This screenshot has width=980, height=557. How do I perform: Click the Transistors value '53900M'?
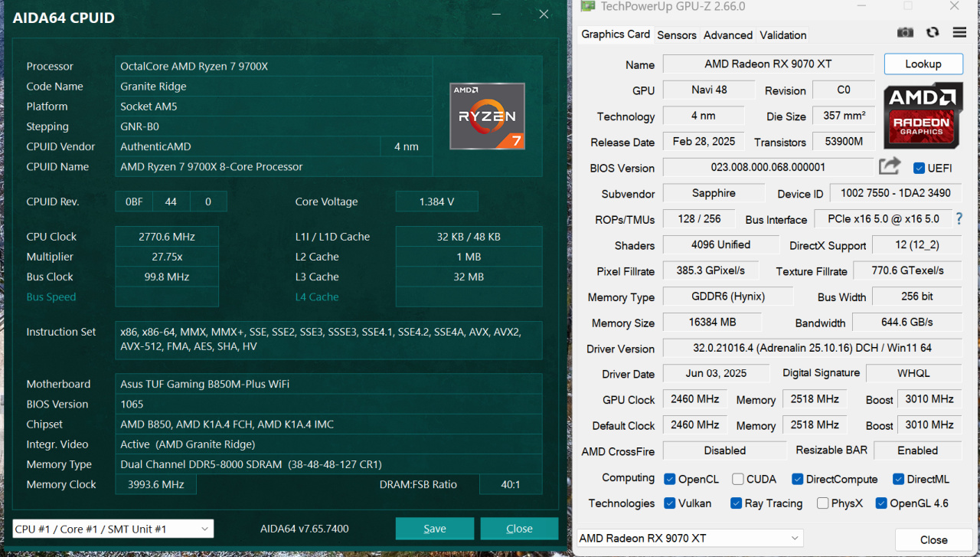coord(843,142)
